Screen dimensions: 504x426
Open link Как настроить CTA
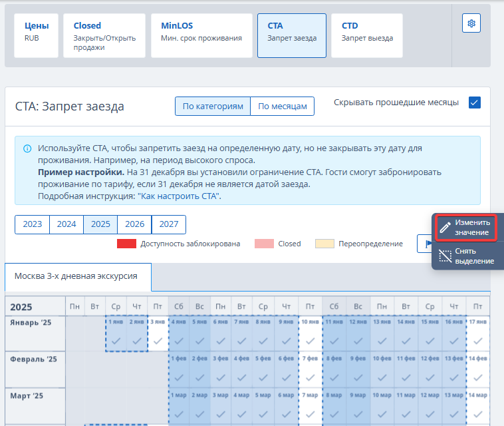(180, 196)
